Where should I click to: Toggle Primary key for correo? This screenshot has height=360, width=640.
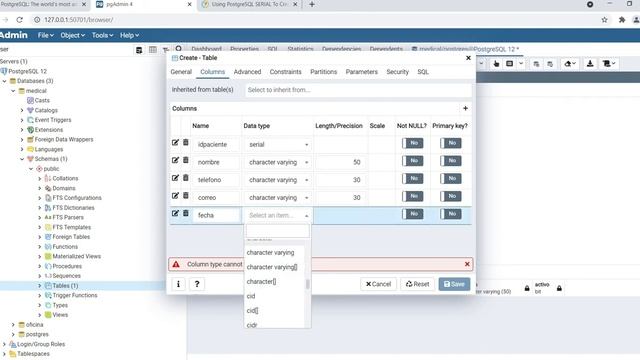(x=451, y=196)
